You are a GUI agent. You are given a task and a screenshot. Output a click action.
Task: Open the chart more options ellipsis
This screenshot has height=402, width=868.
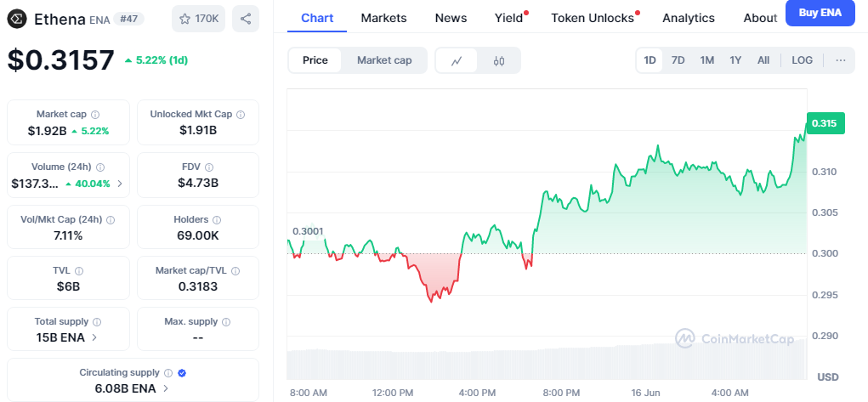click(841, 60)
